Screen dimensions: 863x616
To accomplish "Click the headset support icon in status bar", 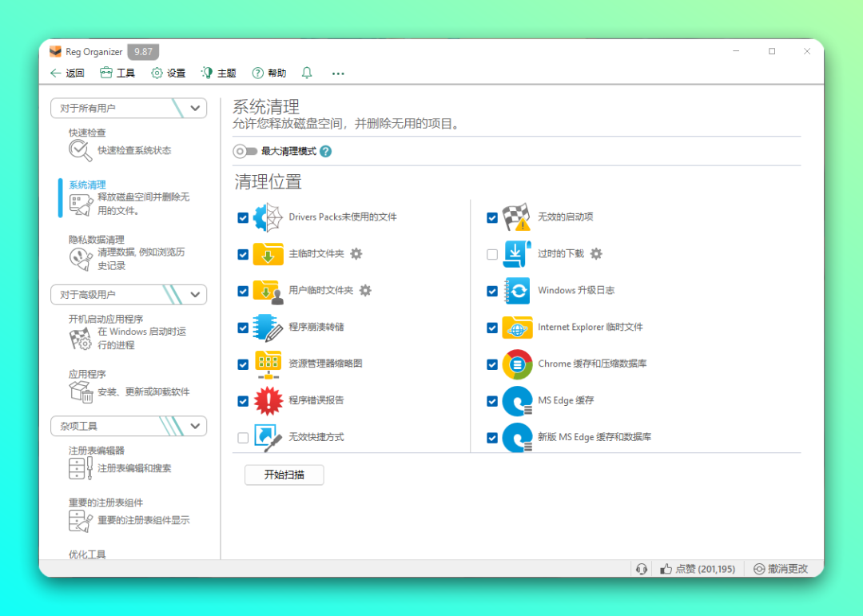I will [641, 569].
